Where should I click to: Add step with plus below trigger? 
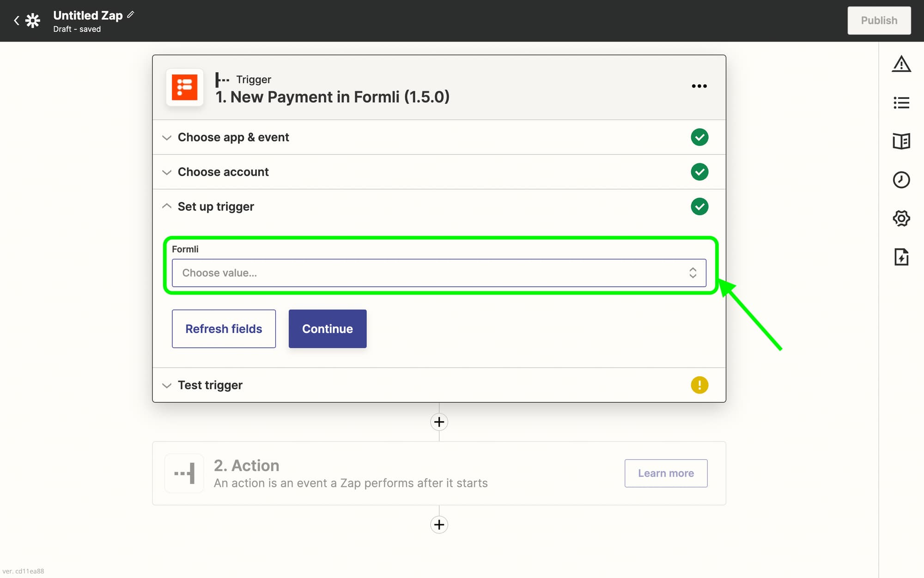439,422
